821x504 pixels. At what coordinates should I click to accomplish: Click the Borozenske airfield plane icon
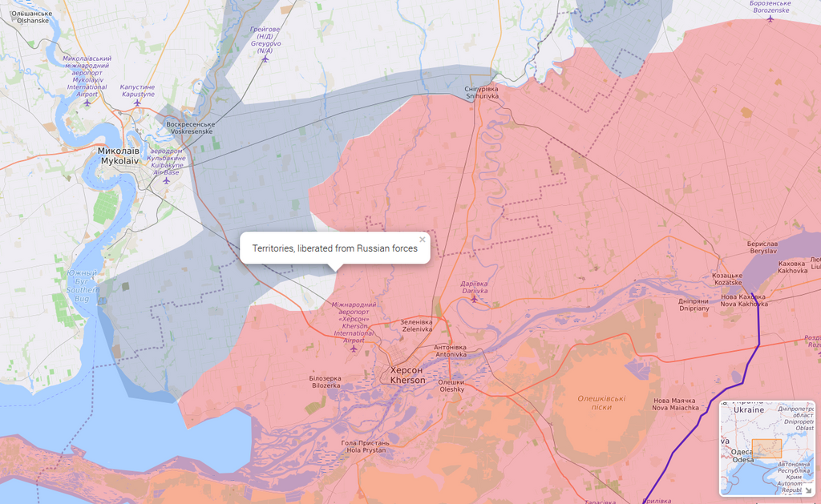(770, 19)
